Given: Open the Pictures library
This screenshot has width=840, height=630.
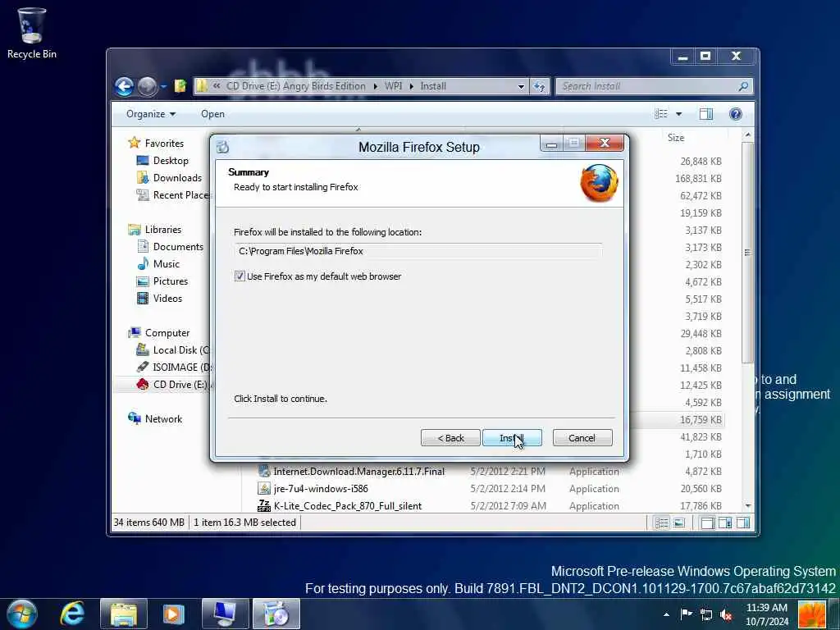Looking at the screenshot, I should [171, 281].
